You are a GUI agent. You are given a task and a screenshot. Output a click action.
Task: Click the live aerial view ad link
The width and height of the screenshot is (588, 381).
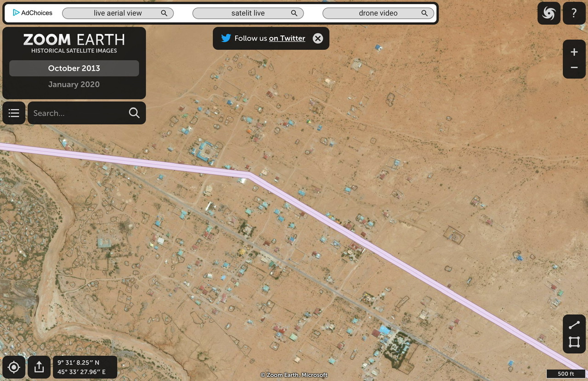point(118,13)
